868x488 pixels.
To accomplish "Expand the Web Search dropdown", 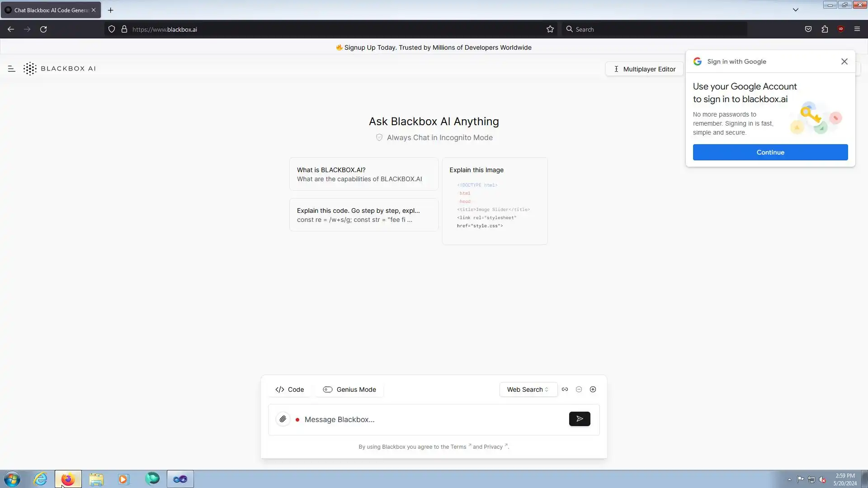I will [528, 389].
